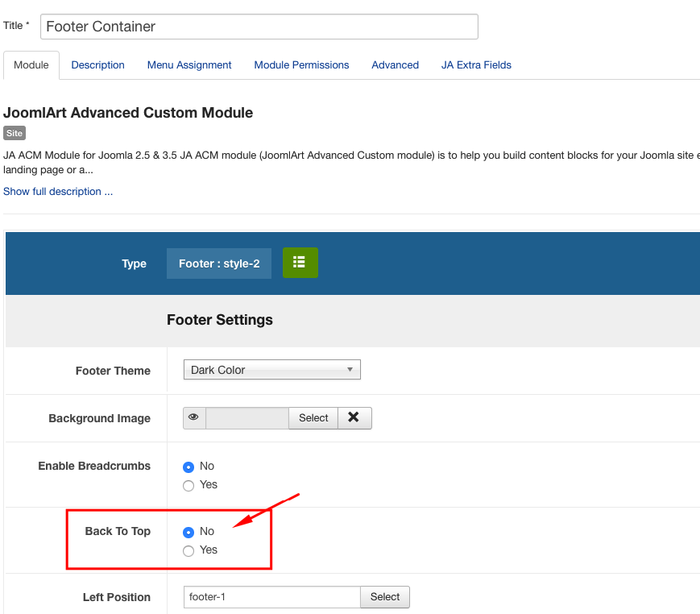Select the Module tab
Image resolution: width=700 pixels, height=614 pixels.
click(x=31, y=65)
